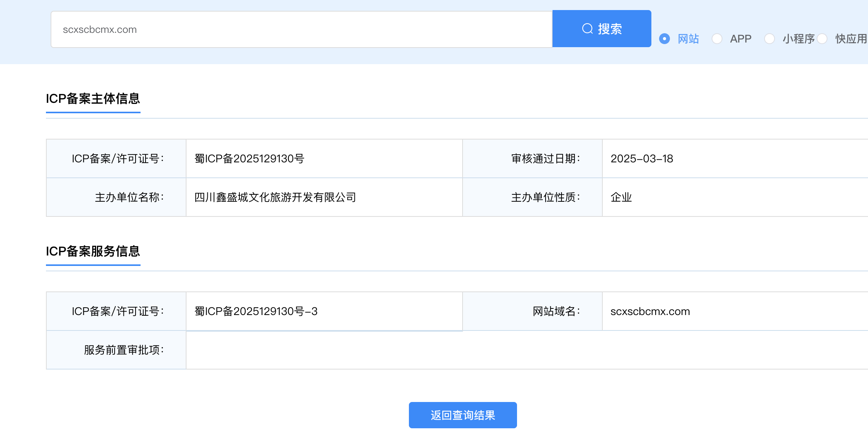Select the APP radio button

[717, 39]
